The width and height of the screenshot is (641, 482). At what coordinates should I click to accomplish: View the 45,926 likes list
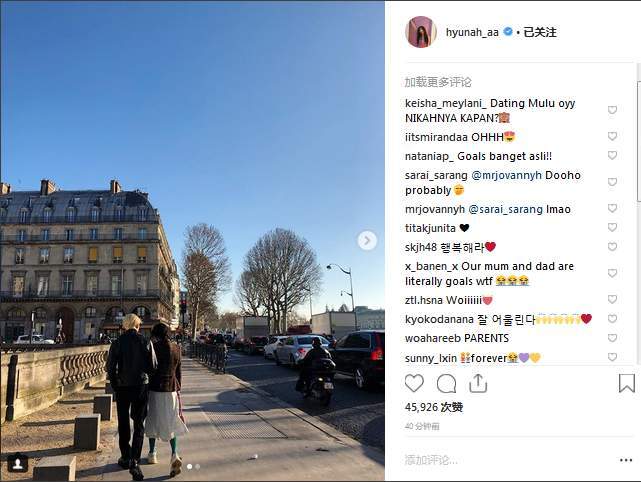pos(433,407)
